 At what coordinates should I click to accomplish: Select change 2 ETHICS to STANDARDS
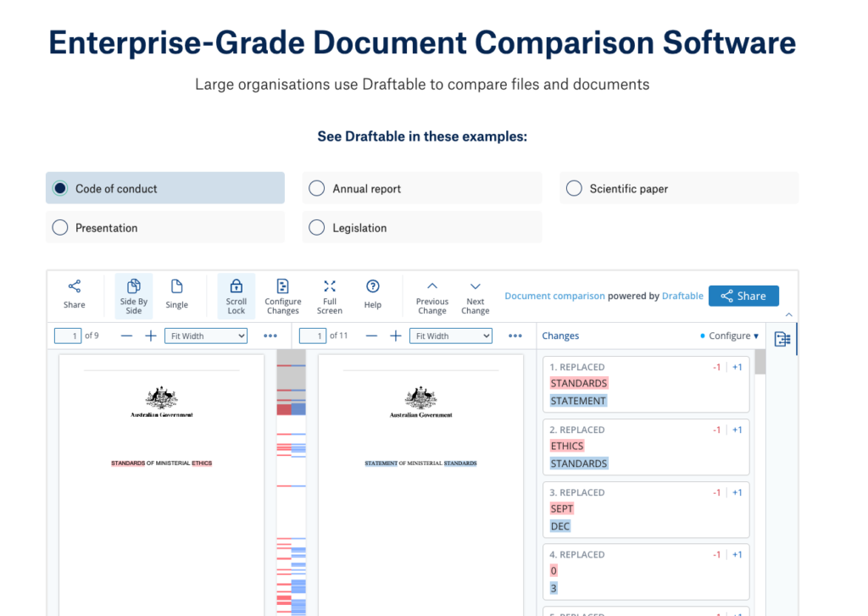pos(646,447)
